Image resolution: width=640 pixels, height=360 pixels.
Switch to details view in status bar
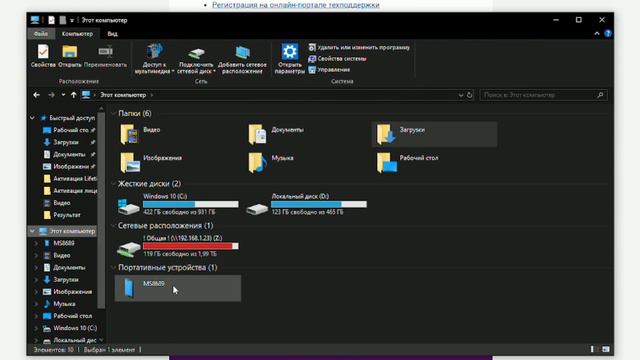pyautogui.click(x=593, y=349)
